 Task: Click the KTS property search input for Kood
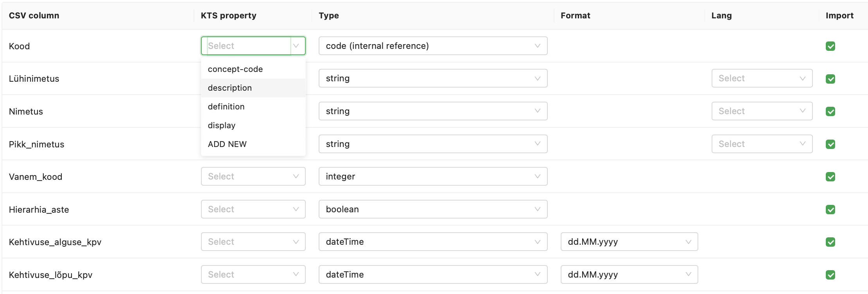(x=248, y=46)
